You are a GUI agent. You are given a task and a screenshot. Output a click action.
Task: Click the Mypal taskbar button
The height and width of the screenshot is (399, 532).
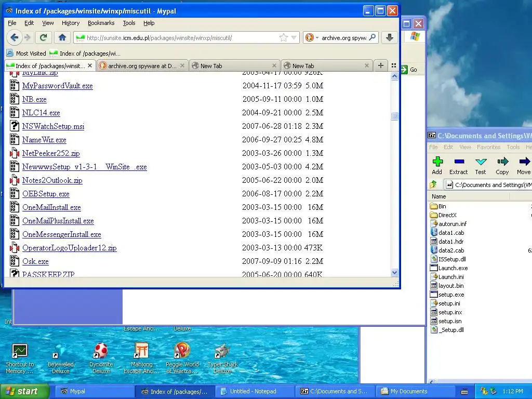click(x=95, y=391)
